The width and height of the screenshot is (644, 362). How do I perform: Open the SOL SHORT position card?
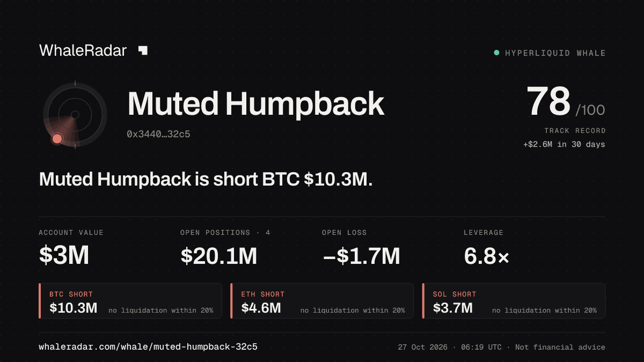click(514, 301)
